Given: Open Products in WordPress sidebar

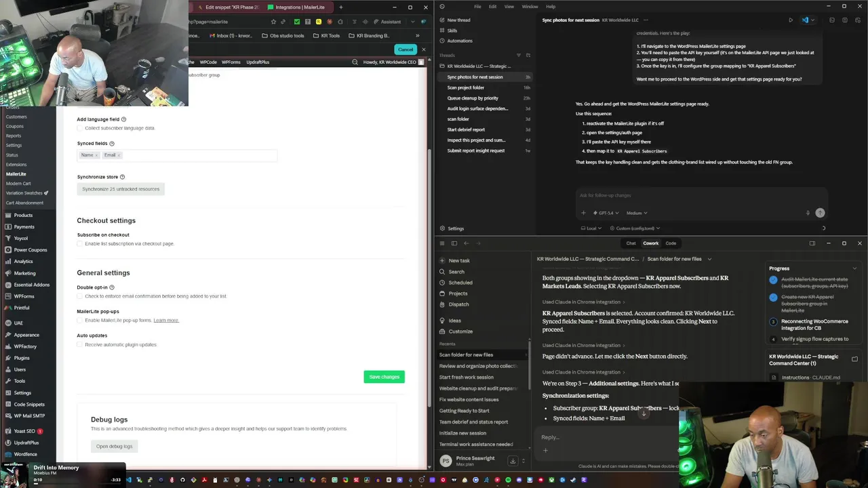Looking at the screenshot, I should pos(23,215).
